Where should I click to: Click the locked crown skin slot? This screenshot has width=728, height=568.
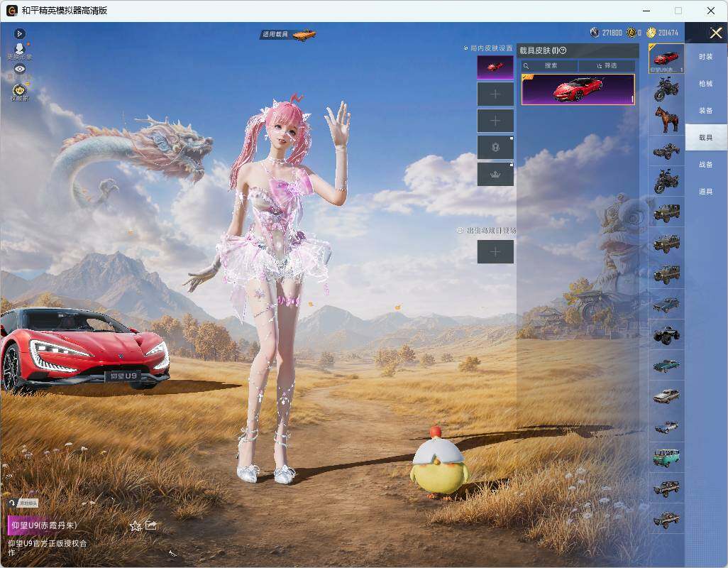tap(495, 174)
